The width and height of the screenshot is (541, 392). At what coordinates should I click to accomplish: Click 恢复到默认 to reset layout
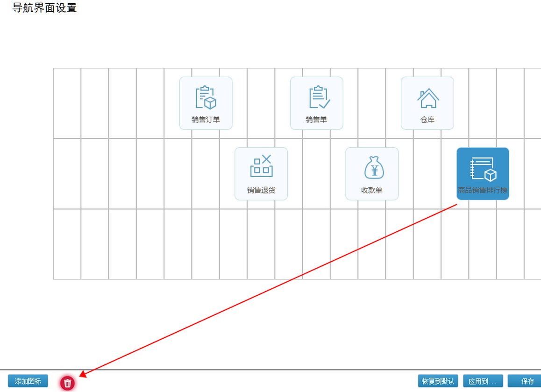click(x=438, y=381)
